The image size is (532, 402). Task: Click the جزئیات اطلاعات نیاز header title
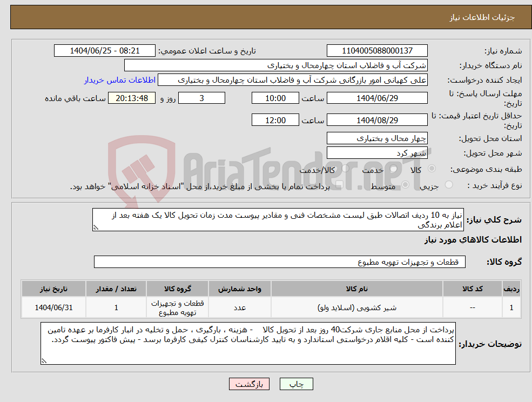click(482, 17)
